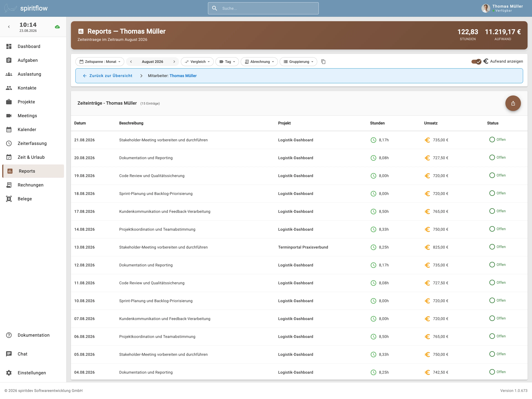
Task: Click the August 2026 period label
Action: coord(153,62)
